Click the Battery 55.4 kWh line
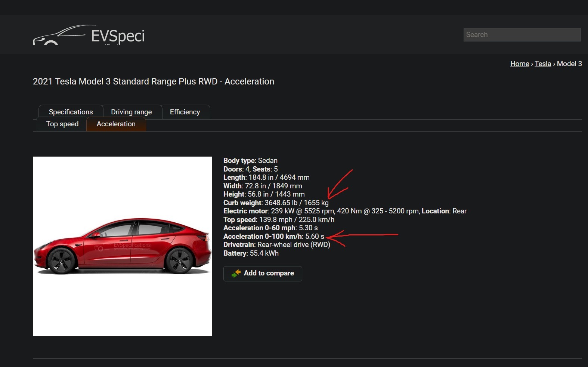The image size is (588, 367). point(251,253)
